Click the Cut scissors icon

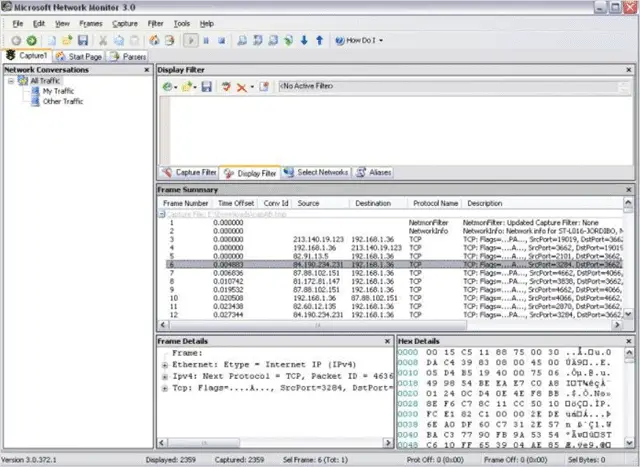pos(103,40)
